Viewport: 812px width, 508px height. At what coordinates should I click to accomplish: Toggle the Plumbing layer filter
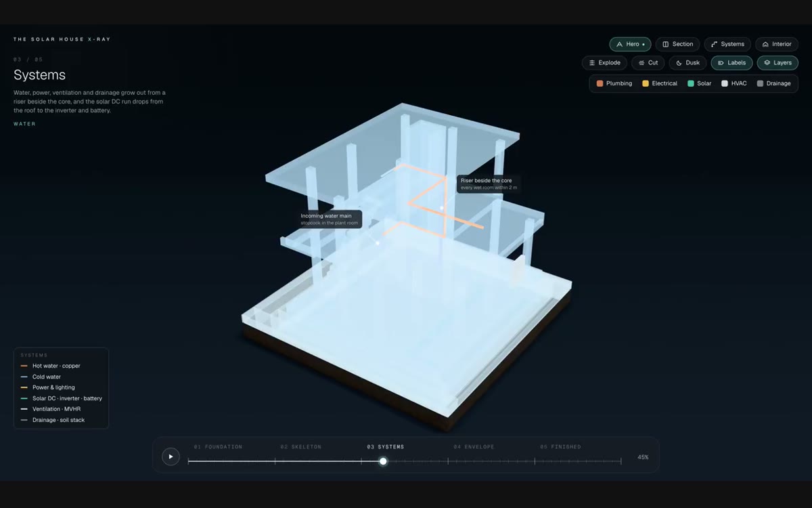click(614, 83)
